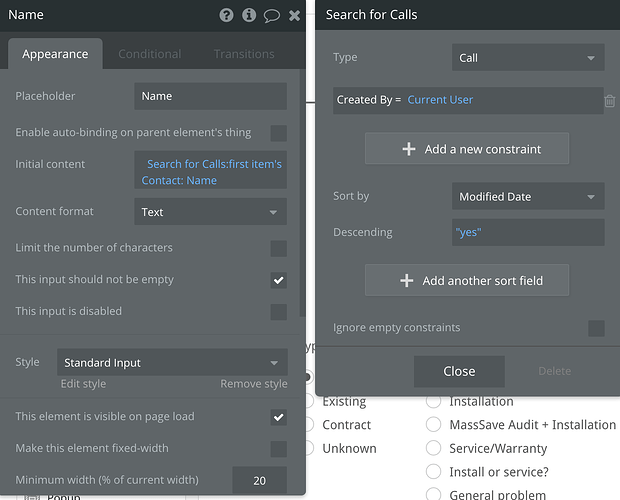This screenshot has height=500, width=620.
Task: Click the info icon in Name panel
Action: [249, 16]
